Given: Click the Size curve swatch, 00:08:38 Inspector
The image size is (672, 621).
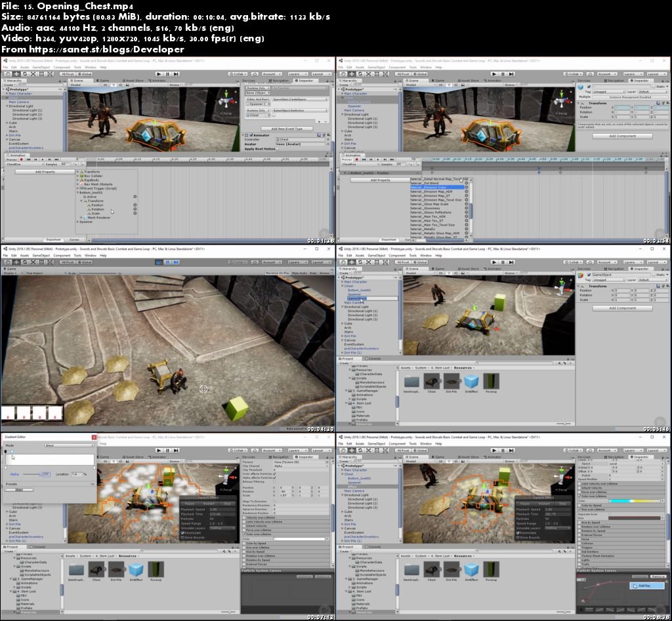Looking at the screenshot, I should tap(635, 518).
